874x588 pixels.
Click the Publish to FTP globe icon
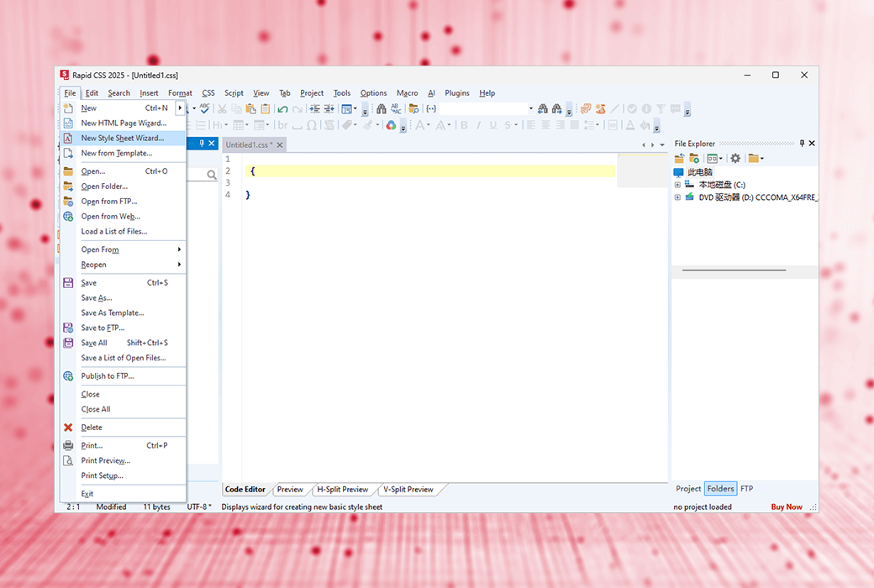(68, 376)
